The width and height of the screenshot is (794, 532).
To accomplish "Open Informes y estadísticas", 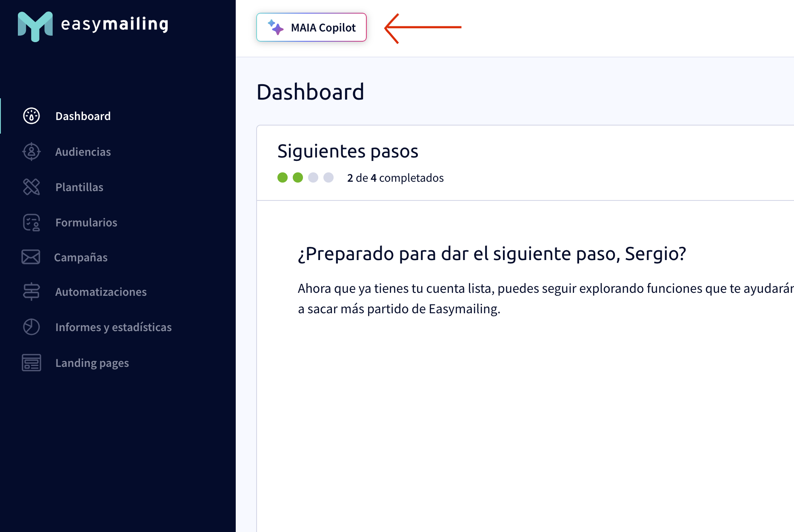I will pos(114,327).
